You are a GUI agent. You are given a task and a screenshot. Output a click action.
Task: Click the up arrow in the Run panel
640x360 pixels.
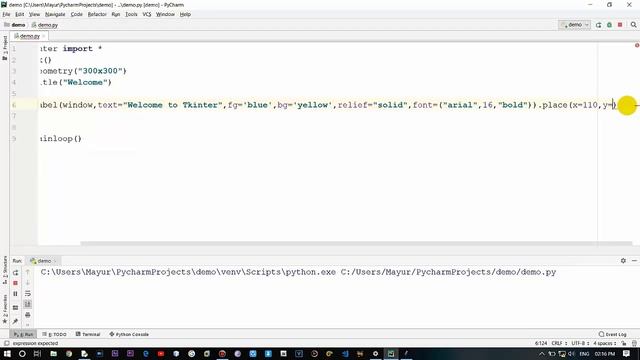coord(28,272)
